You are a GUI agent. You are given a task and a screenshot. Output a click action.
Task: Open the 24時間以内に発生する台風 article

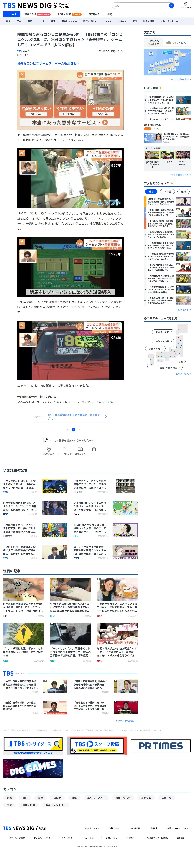point(105,508)
